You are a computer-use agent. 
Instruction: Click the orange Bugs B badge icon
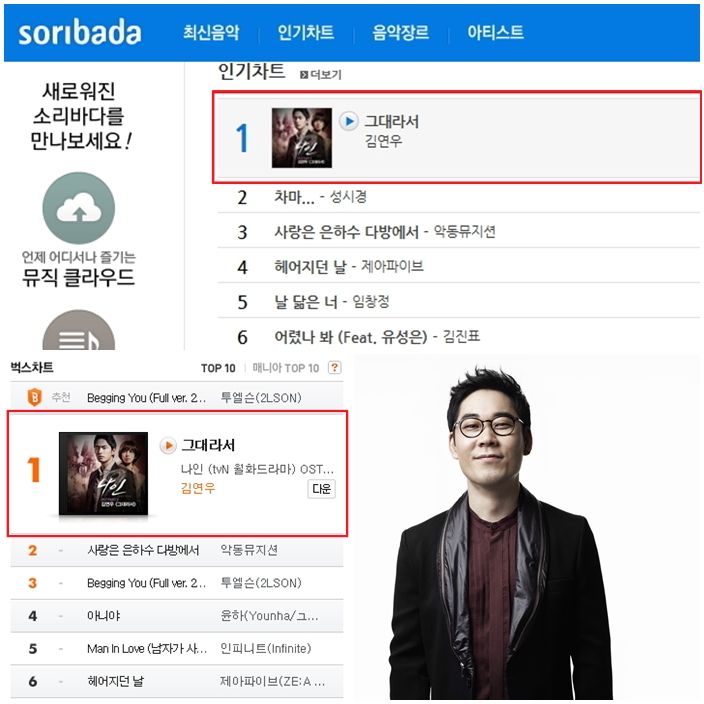[x=35, y=397]
